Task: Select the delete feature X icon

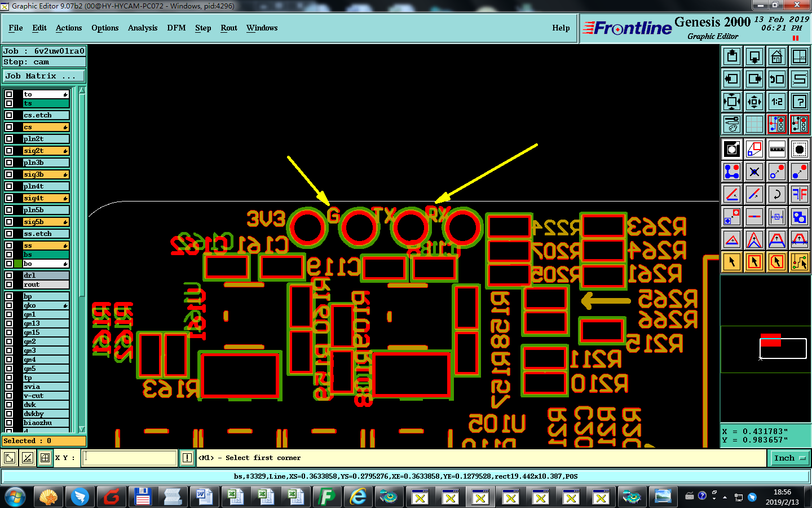Action: [754, 172]
